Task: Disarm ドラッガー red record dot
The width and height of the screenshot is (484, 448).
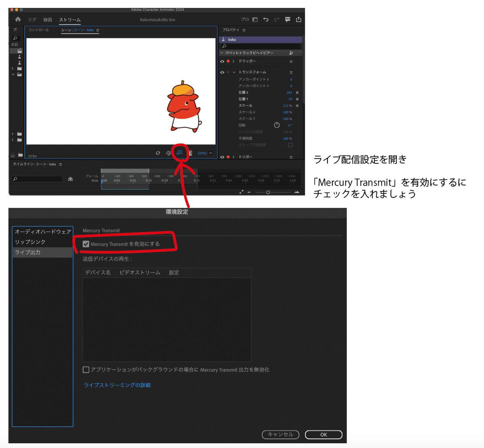Action: coord(228,61)
